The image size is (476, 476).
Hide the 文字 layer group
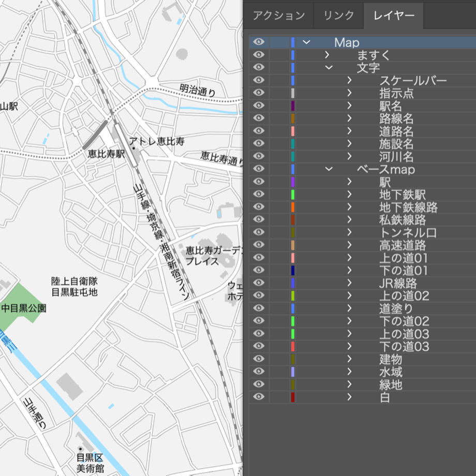pyautogui.click(x=259, y=67)
